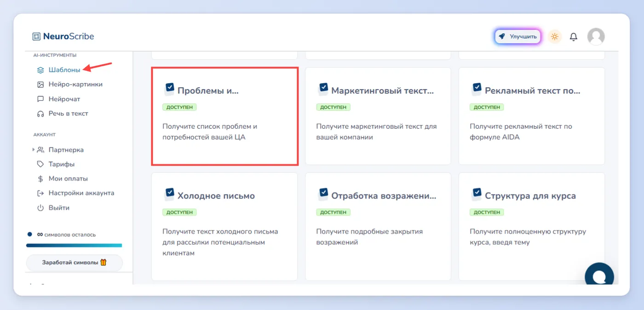The height and width of the screenshot is (310, 644).
Task: Click description 'Получите подробные закрытия возражений'
Action: [369, 237]
